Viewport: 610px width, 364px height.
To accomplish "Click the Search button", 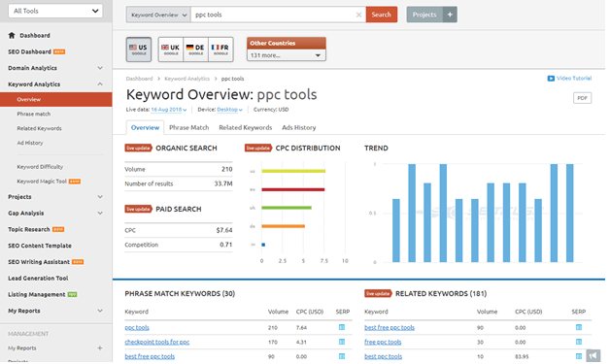I will [x=381, y=15].
